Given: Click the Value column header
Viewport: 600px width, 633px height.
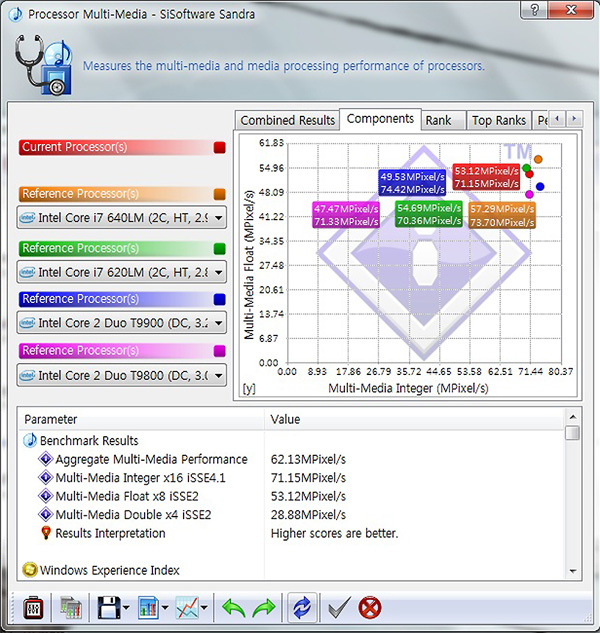Looking at the screenshot, I should [414, 419].
